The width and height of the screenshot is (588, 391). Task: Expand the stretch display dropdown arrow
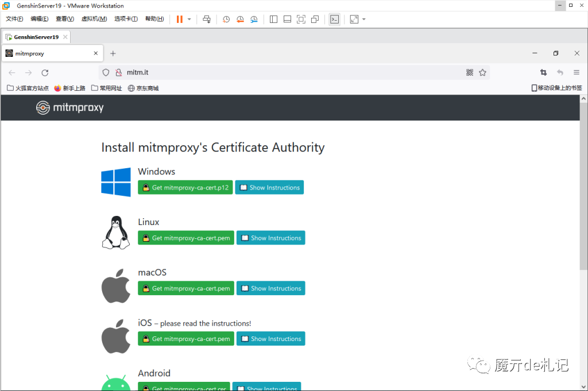tap(363, 19)
